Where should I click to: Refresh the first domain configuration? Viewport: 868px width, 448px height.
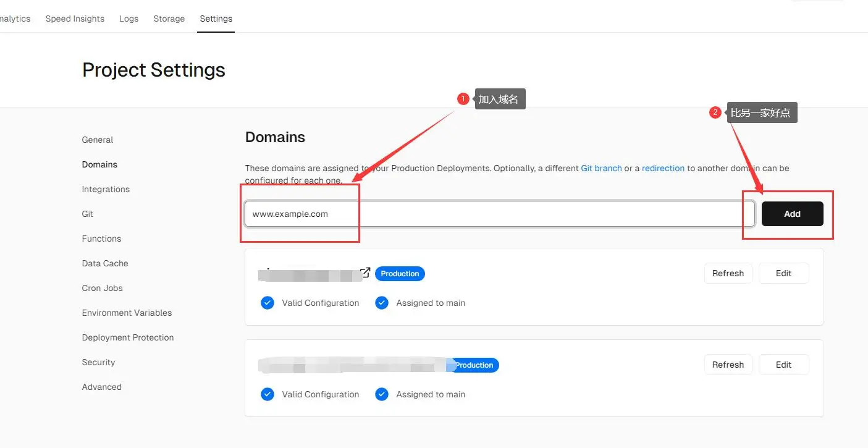pos(728,273)
